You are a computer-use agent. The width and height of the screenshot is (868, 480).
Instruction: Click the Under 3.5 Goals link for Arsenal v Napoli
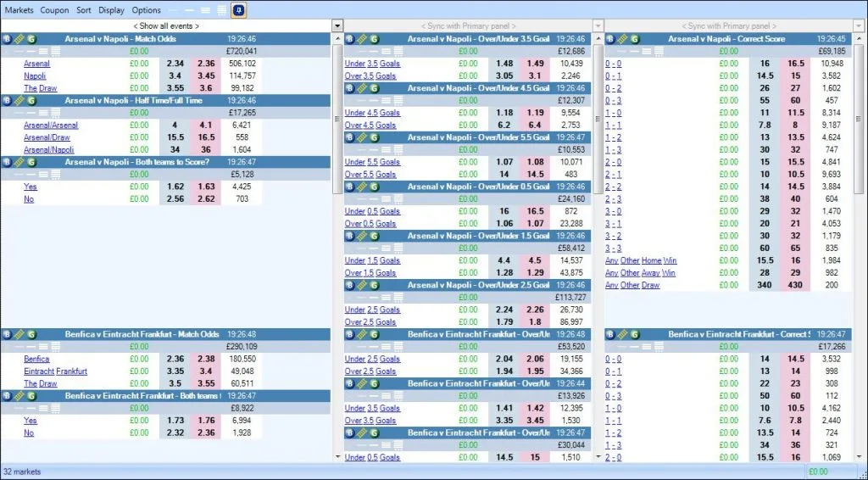click(x=372, y=64)
